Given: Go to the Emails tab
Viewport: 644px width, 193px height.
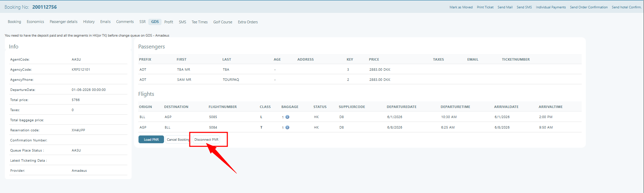Looking at the screenshot, I should click(105, 22).
